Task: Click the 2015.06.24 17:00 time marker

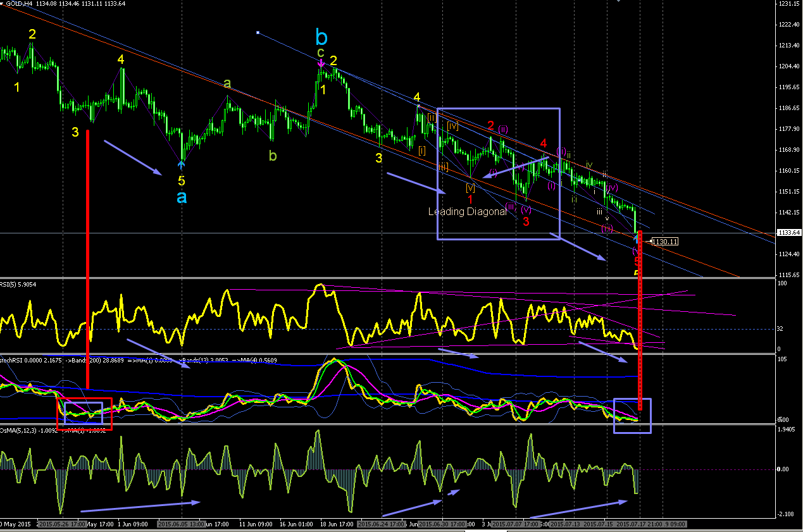Action: pyautogui.click(x=382, y=524)
